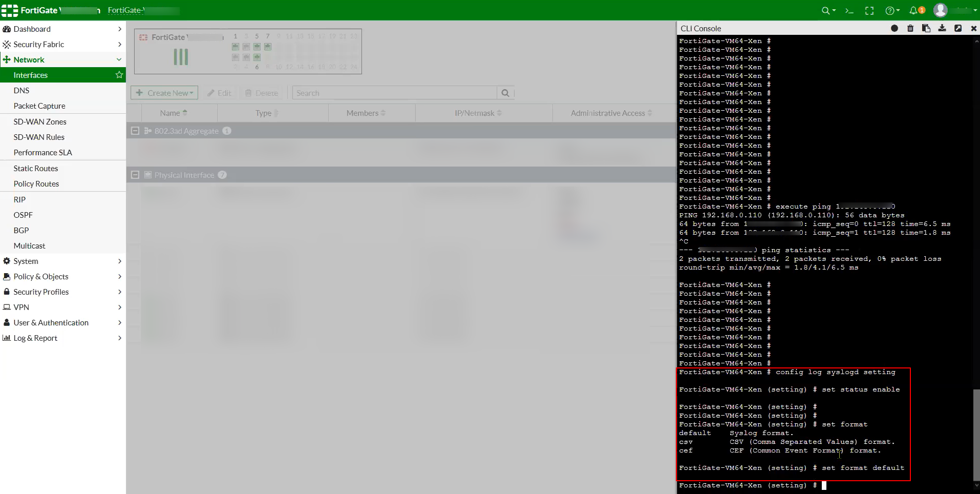
Task: Select port 6 on the faceplate diagram
Action: [x=257, y=57]
